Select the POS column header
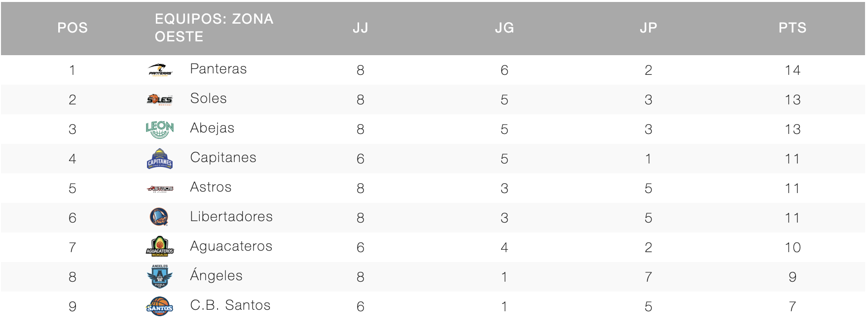Image resolution: width=868 pixels, height=327 pixels. click(x=72, y=28)
